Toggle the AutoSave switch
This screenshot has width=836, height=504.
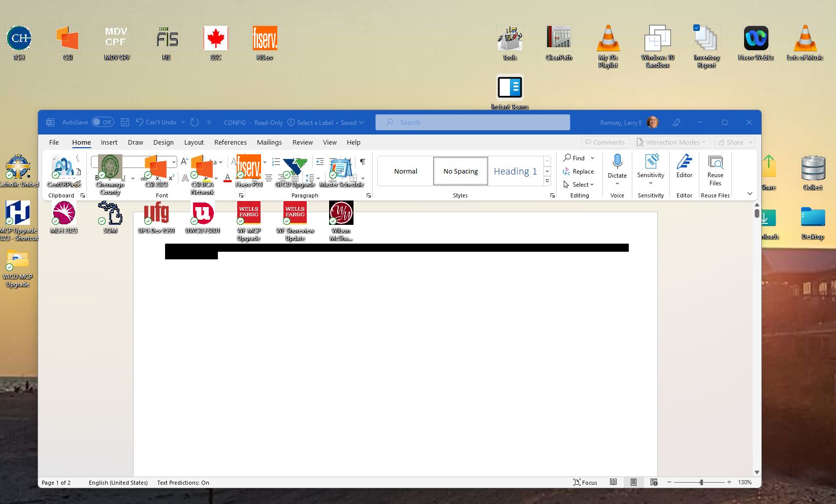click(103, 122)
